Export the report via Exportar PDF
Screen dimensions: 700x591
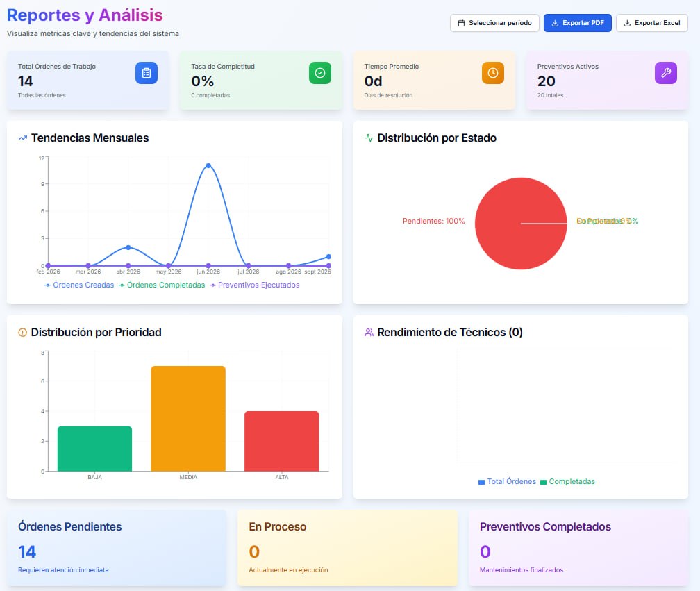[577, 23]
